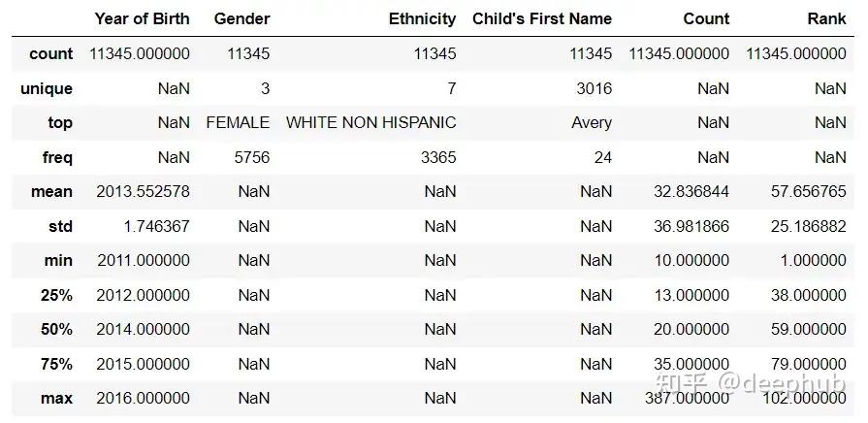This screenshot has height=423, width=868.
Task: Select the 'std' row label
Action: pyautogui.click(x=60, y=226)
